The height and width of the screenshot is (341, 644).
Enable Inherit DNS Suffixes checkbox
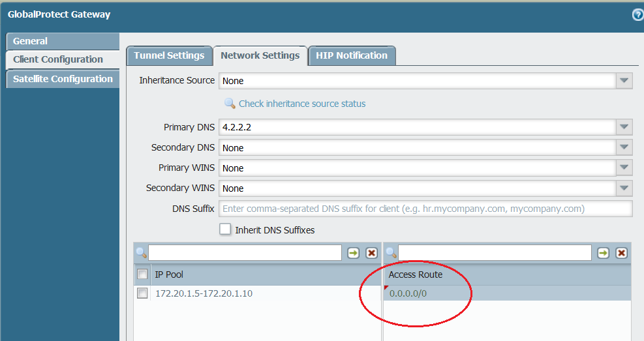[x=225, y=229]
